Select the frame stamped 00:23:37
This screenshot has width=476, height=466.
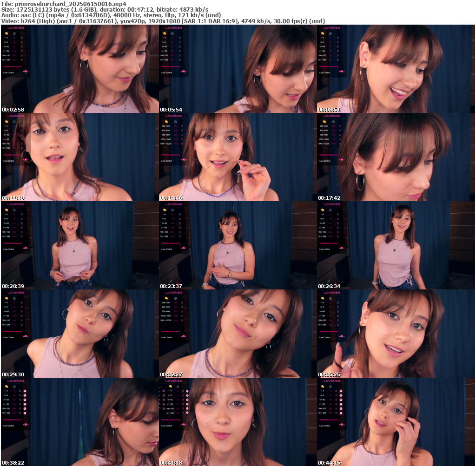[x=238, y=245]
